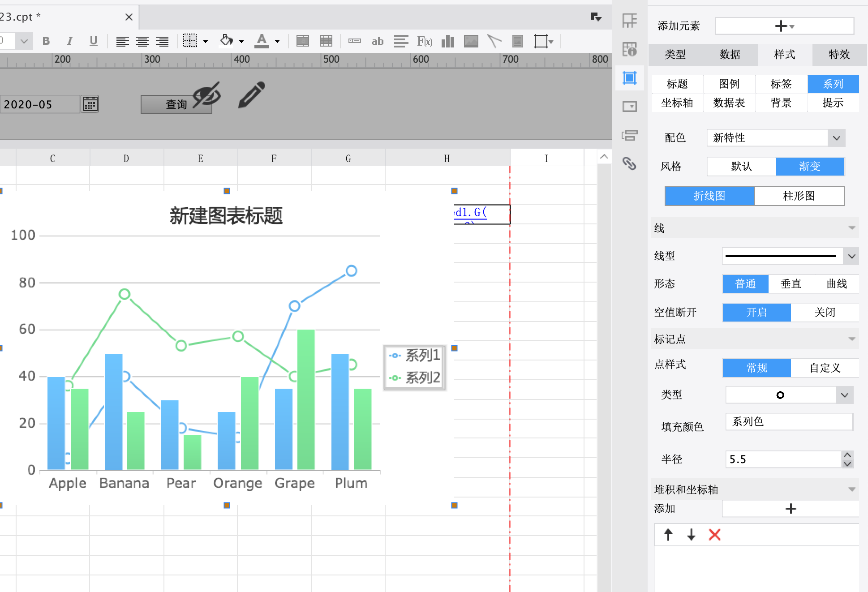Open condition attributes icon in sidebar
Image resolution: width=868 pixels, height=592 pixels.
click(629, 135)
